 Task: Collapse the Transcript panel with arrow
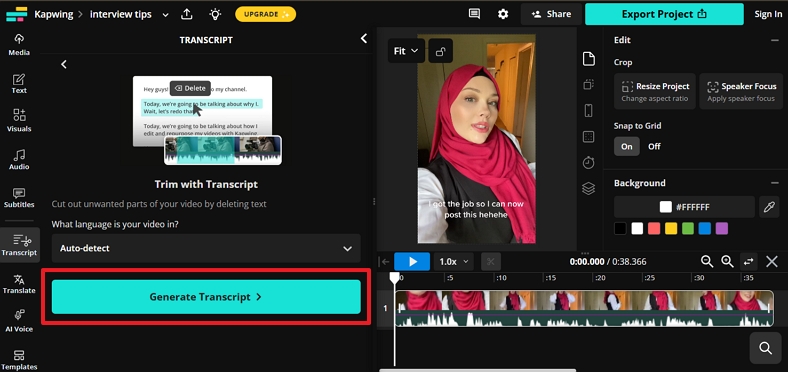point(364,39)
